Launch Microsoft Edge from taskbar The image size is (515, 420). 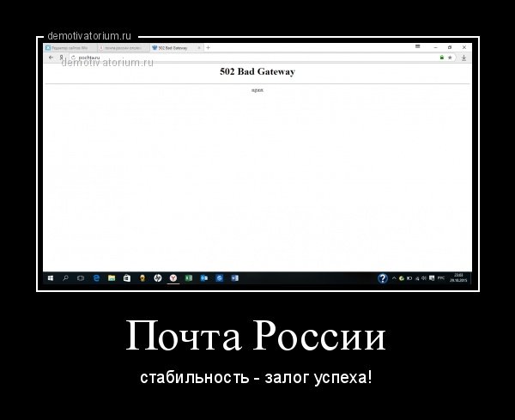[x=96, y=278]
